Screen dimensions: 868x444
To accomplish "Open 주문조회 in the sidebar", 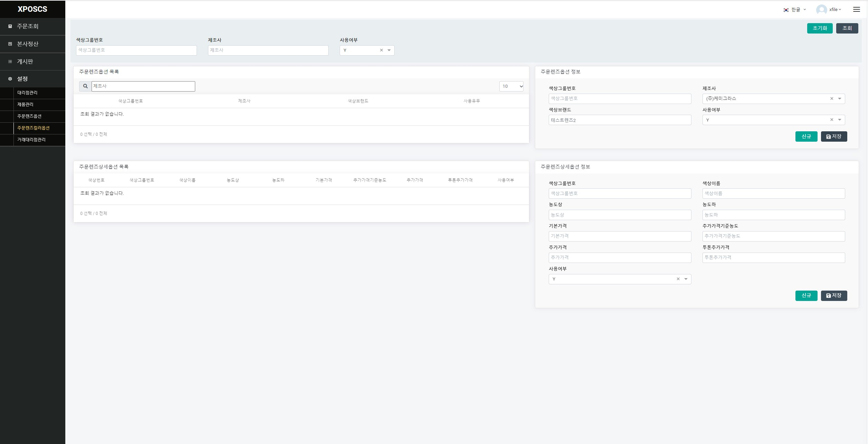I will pyautogui.click(x=28, y=26).
